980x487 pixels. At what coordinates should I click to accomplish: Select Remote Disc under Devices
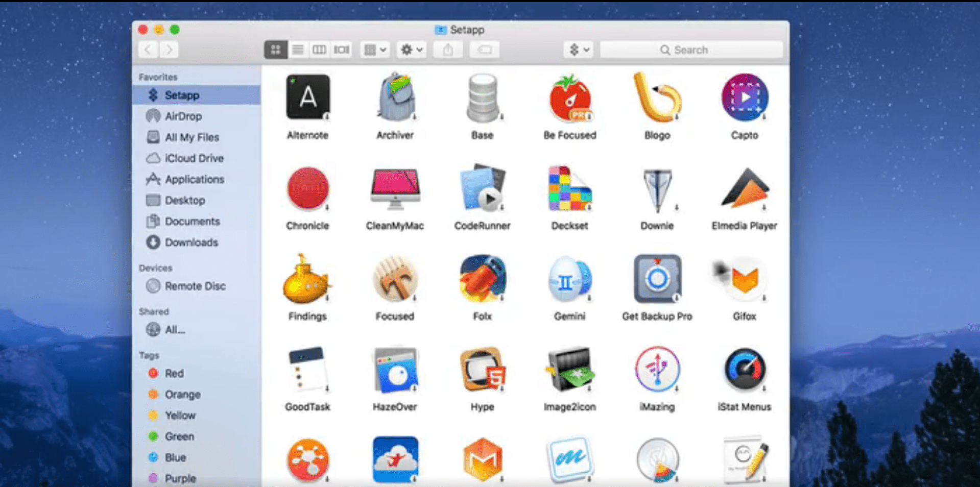(197, 286)
